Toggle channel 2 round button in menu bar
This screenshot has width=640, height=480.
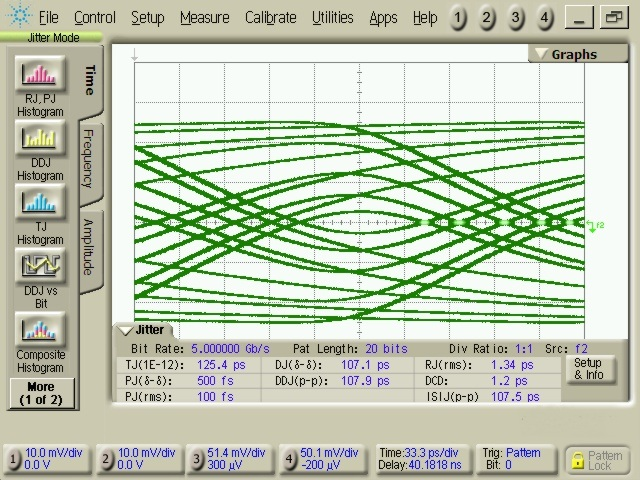point(487,18)
